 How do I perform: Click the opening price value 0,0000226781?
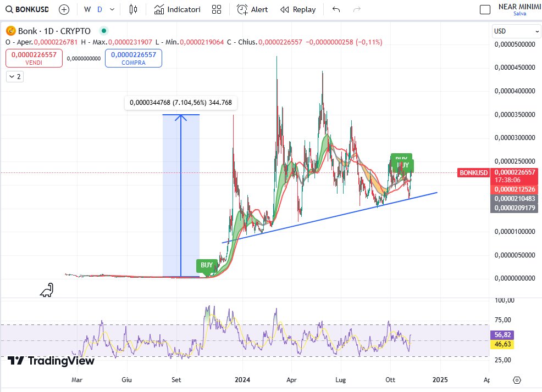(x=56, y=42)
